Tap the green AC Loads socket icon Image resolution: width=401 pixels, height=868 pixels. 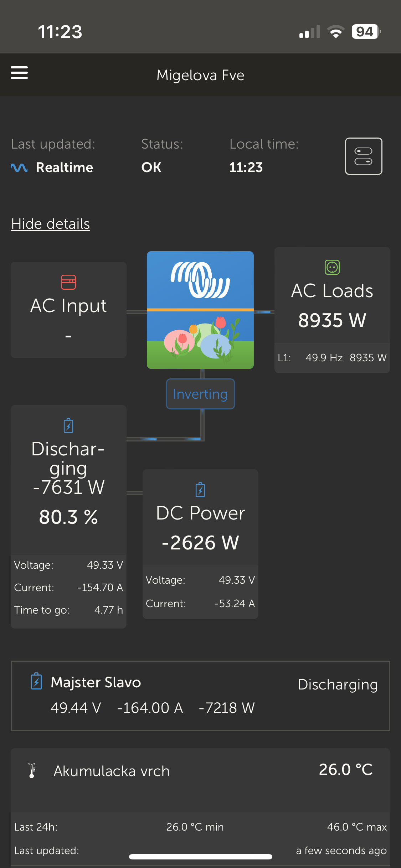pyautogui.click(x=332, y=267)
